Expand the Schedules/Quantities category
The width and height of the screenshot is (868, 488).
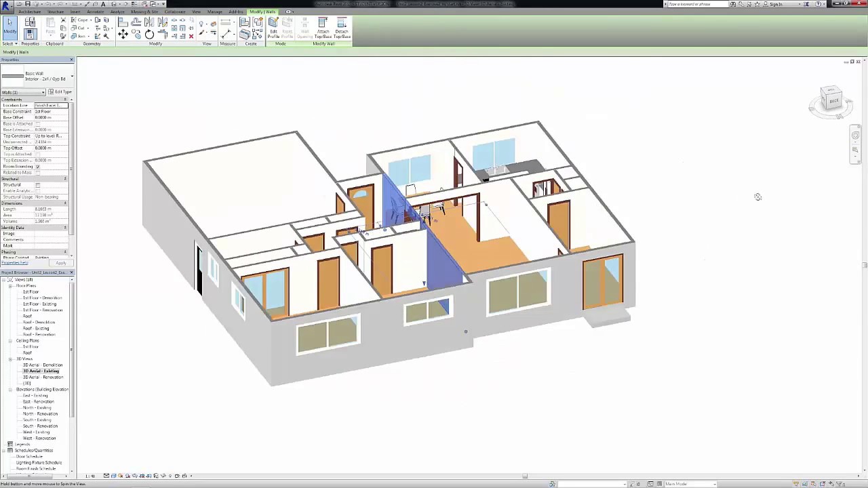5,450
